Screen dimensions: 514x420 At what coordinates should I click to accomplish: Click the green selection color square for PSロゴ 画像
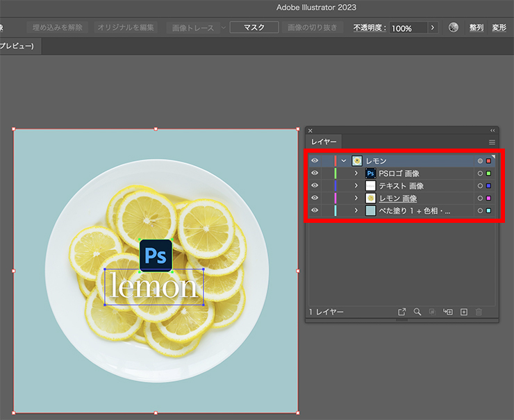[488, 173]
